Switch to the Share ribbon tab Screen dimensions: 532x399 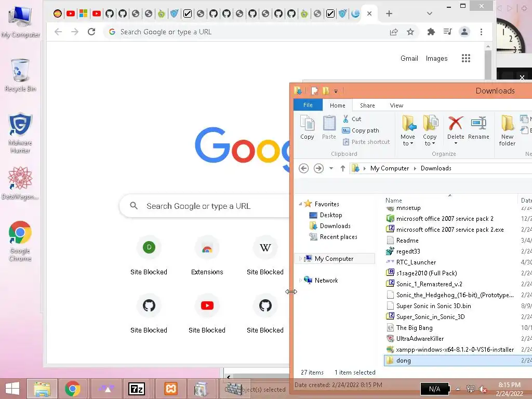[367, 105]
